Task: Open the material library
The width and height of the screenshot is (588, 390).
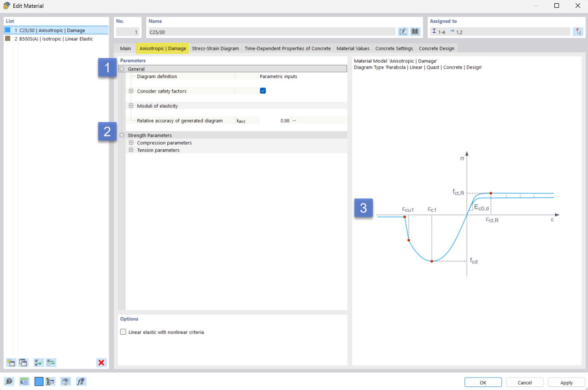Action: (415, 31)
